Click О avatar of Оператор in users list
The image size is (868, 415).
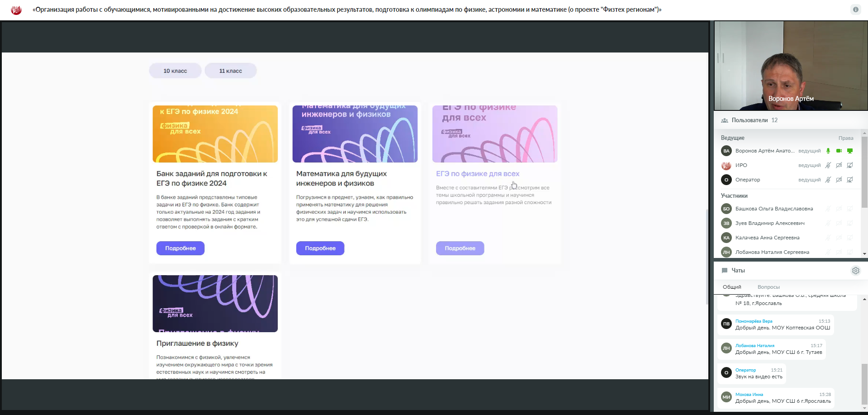coord(726,180)
